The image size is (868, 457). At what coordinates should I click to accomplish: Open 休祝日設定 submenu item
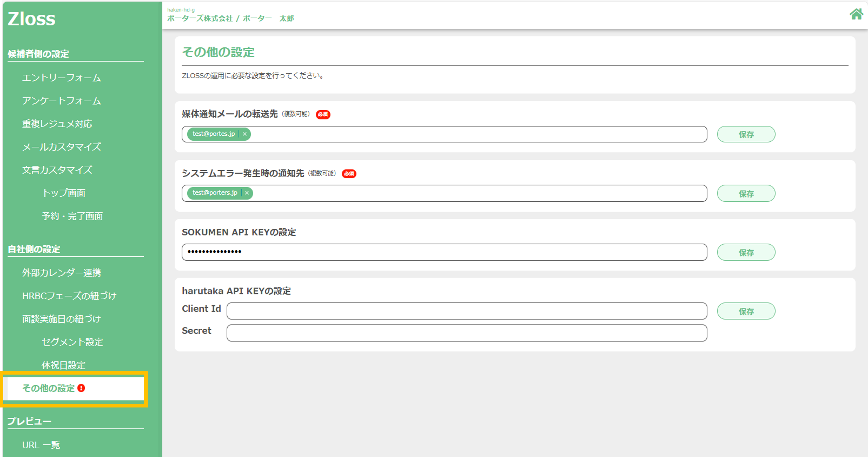click(x=63, y=365)
